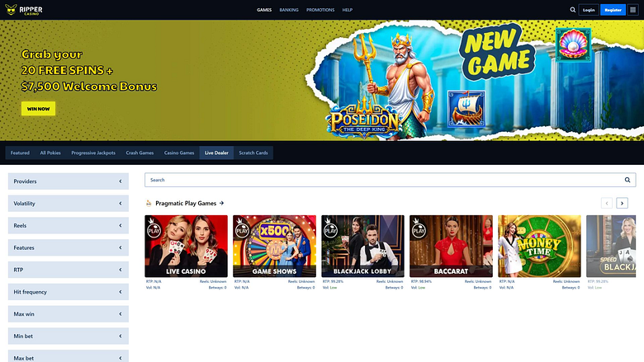Click the search bar magnifier icon
Viewport: 644px width, 362px height.
627,180
